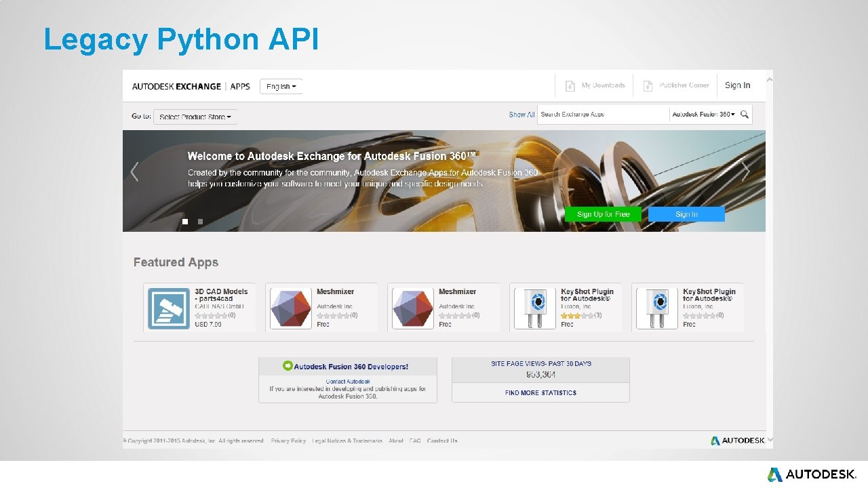Open the 3D CAD Models - parts4cad title
Viewport: 868px width, 488px height.
(x=221, y=295)
